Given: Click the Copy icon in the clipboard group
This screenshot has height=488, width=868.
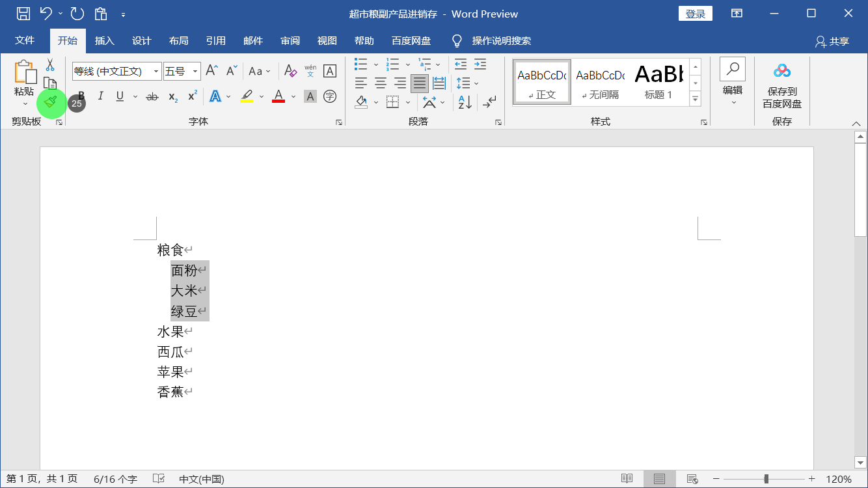Looking at the screenshot, I should (x=50, y=83).
